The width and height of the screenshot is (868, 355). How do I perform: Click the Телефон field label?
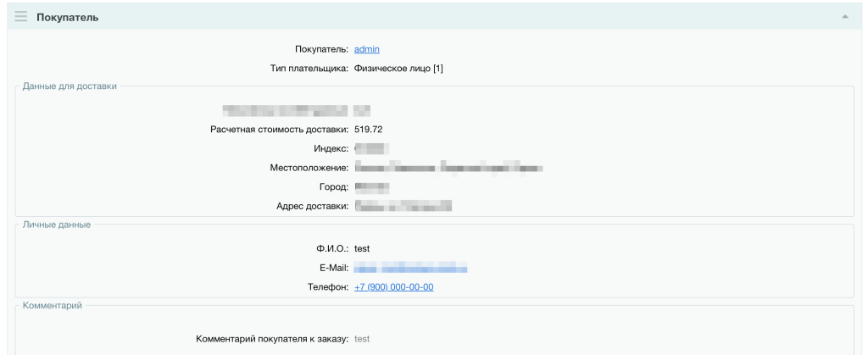327,287
